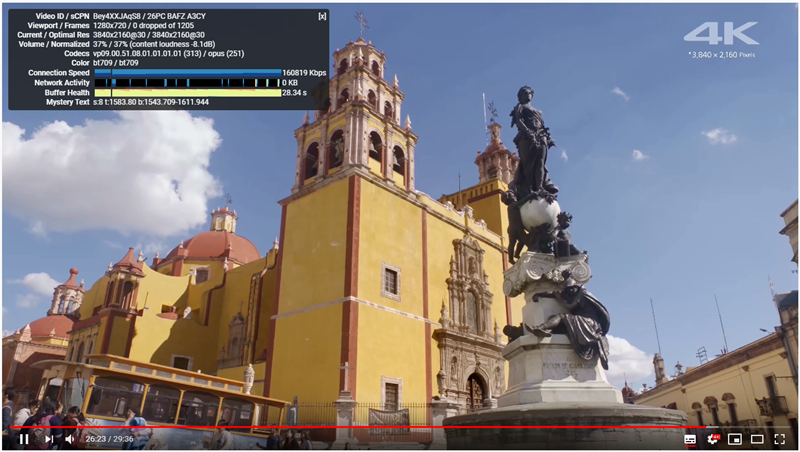
Task: Enter fullscreen mode
Action: click(780, 439)
